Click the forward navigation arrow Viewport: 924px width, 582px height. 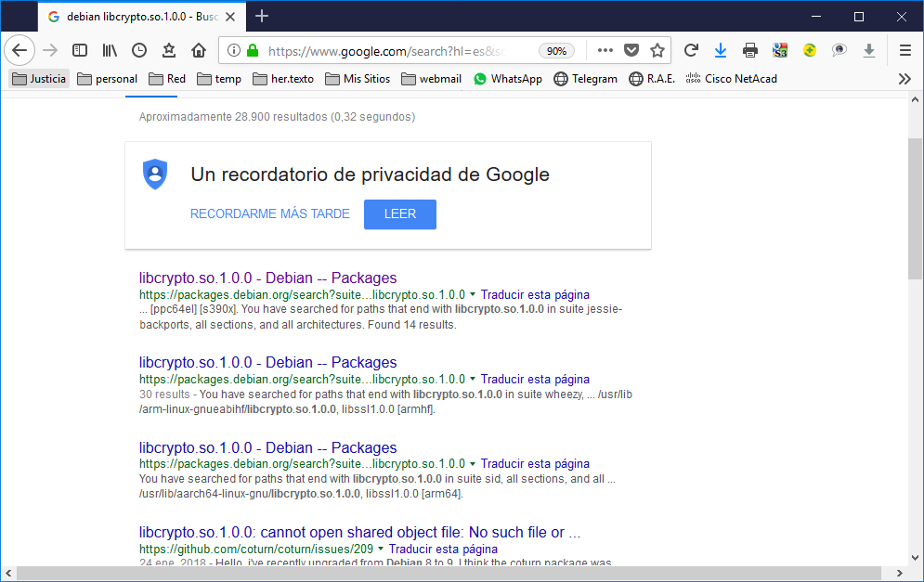pos(50,51)
